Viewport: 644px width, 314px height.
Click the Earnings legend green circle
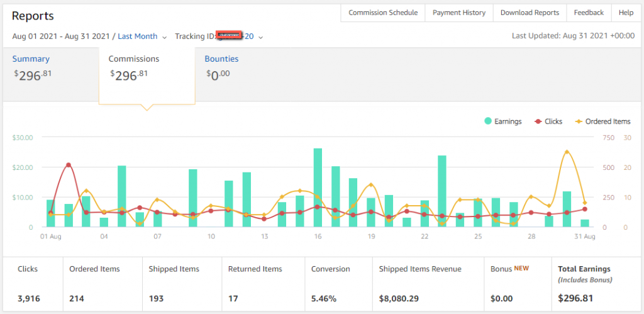[488, 121]
